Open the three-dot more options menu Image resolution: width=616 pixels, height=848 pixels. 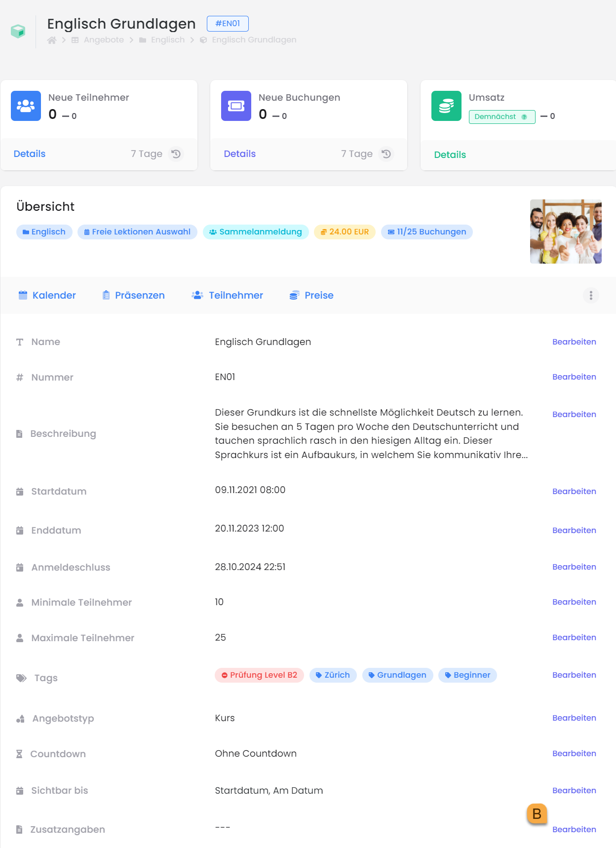point(591,295)
